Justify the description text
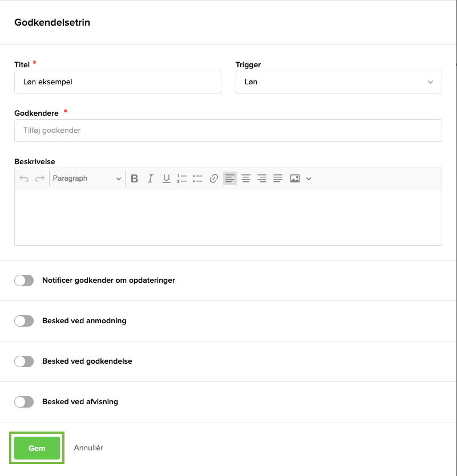Viewport: 457px width, 476px height. (x=278, y=178)
